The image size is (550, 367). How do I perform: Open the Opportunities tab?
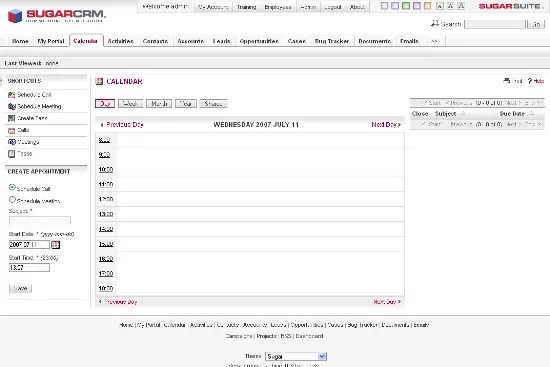(259, 41)
